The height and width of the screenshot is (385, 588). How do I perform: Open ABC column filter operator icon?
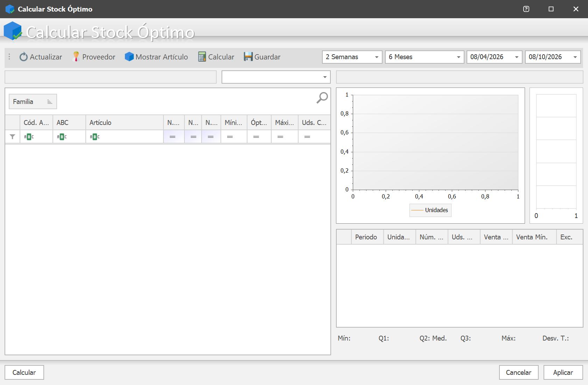pos(62,136)
